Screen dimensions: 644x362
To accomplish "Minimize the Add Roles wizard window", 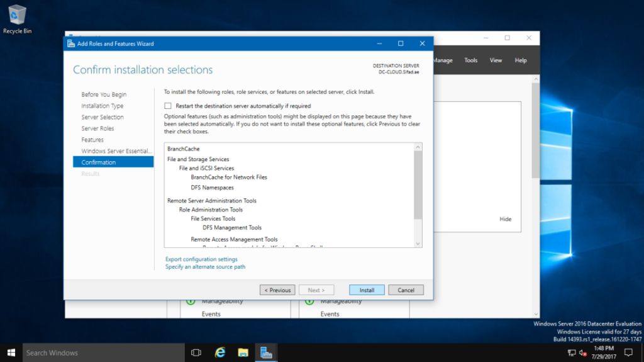I will pyautogui.click(x=379, y=43).
